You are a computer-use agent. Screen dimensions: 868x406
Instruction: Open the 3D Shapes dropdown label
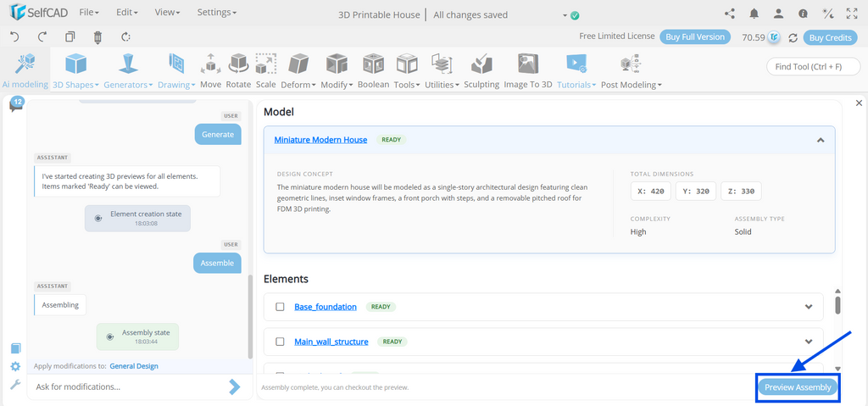point(75,85)
